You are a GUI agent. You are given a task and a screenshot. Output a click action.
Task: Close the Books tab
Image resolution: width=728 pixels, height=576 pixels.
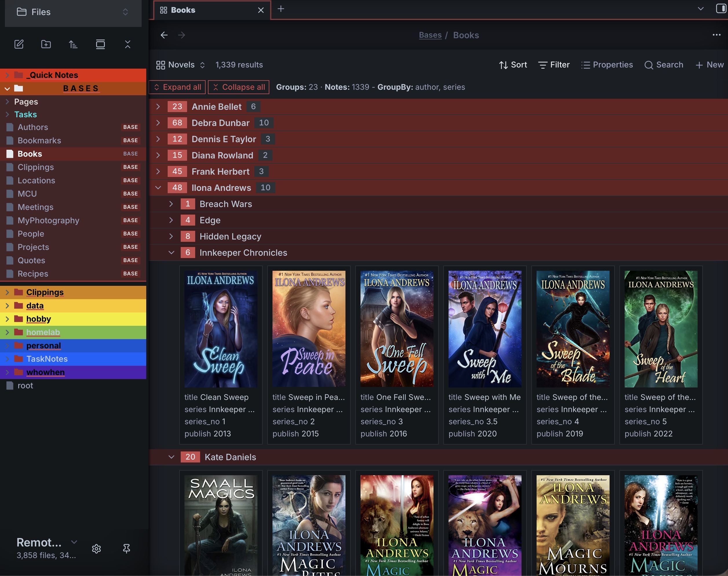tap(261, 10)
